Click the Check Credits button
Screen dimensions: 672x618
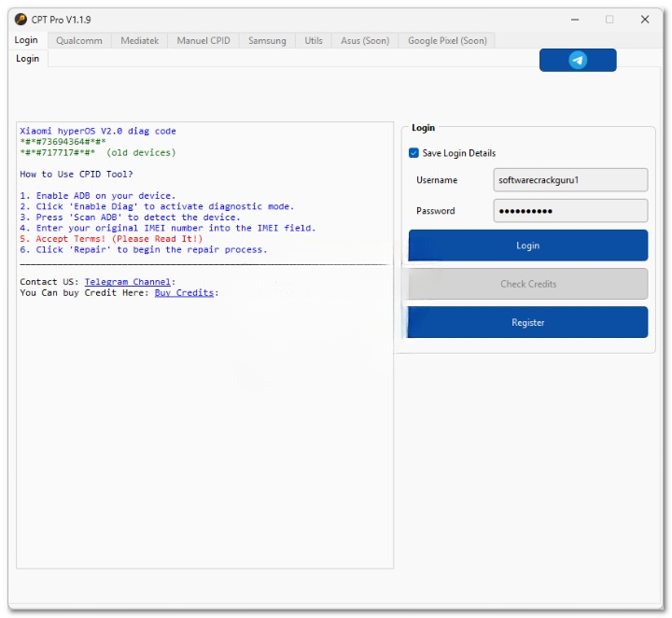(x=528, y=284)
